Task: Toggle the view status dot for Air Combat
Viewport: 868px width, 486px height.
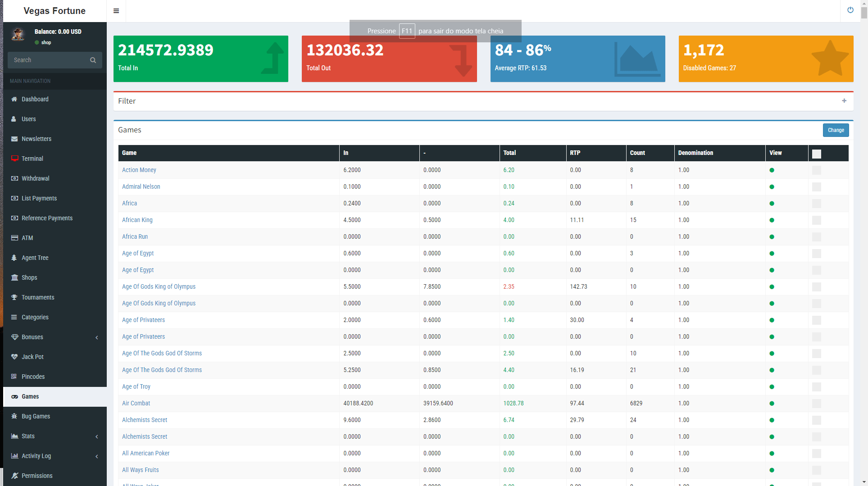Action: pos(772,404)
